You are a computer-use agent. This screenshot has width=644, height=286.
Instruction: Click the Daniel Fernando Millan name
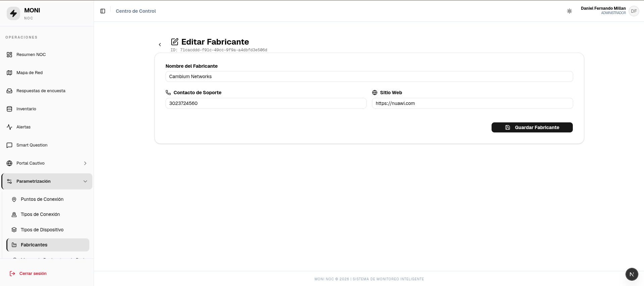(603, 8)
